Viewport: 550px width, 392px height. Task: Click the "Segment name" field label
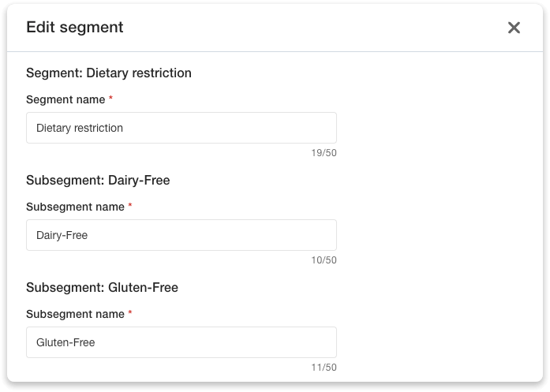pyautogui.click(x=65, y=99)
